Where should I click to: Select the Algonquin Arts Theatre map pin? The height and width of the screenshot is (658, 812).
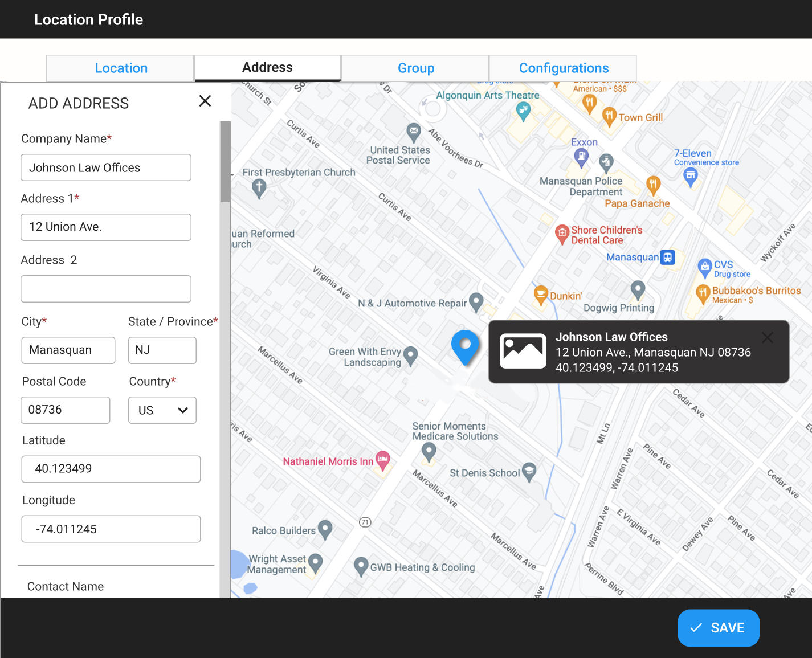(x=523, y=112)
